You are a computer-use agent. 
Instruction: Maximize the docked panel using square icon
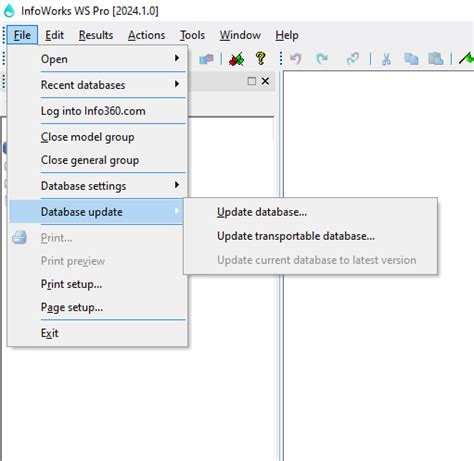[x=252, y=81]
